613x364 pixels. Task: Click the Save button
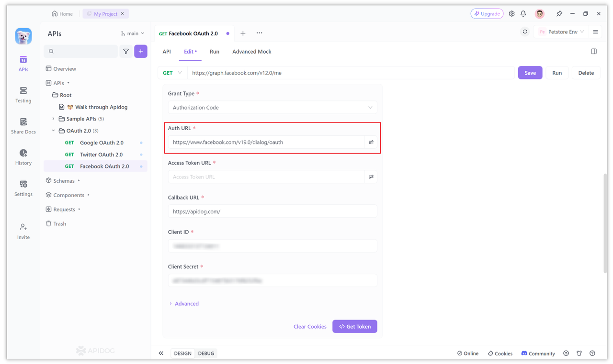tap(530, 73)
